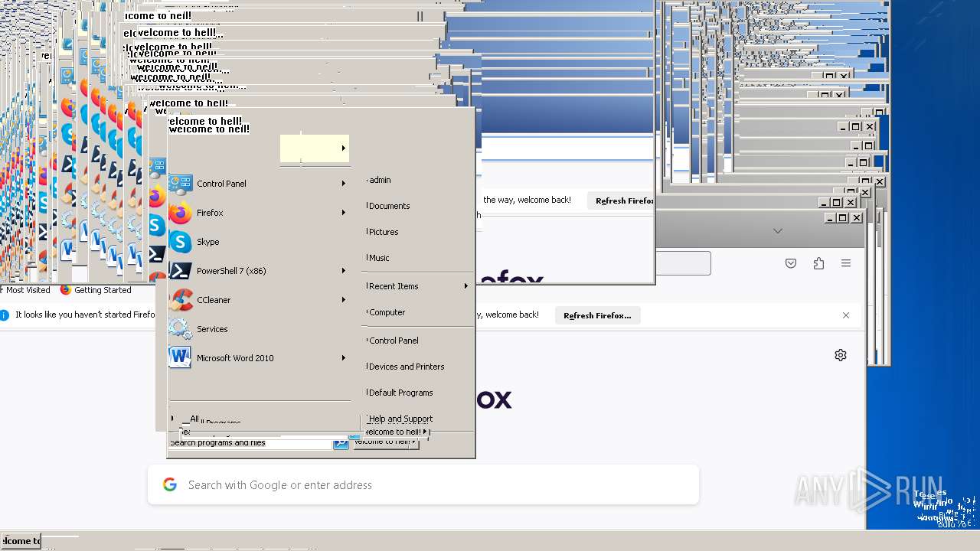Expand the Firefox jump list arrow
The width and height of the screenshot is (980, 551).
(x=344, y=213)
